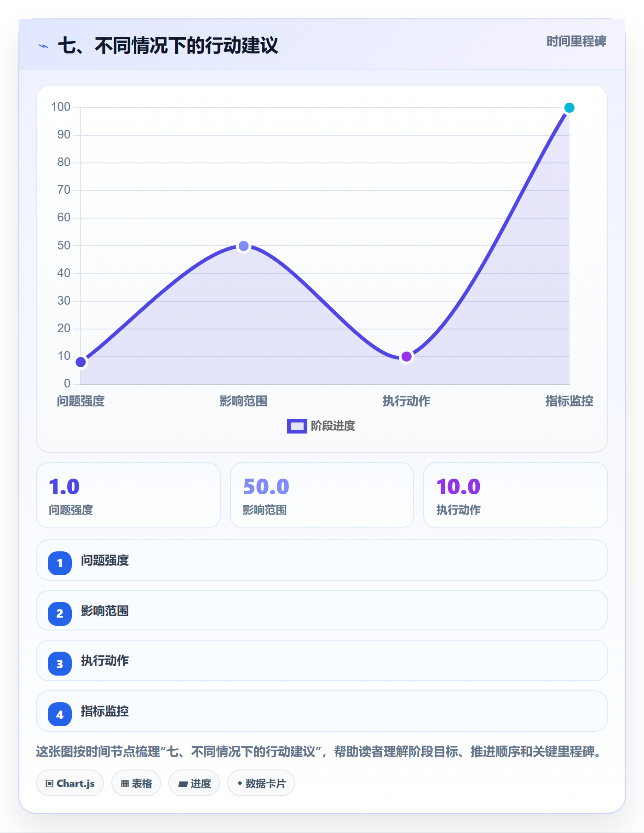Click the 进度 tag chip
This screenshot has width=644, height=833.
pos(194,783)
